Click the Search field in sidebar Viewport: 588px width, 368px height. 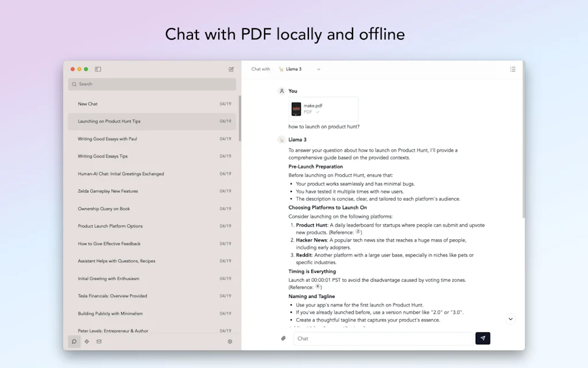(152, 84)
